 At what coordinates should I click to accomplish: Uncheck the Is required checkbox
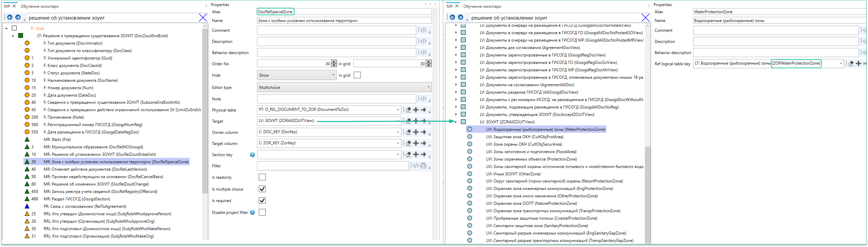pos(262,200)
